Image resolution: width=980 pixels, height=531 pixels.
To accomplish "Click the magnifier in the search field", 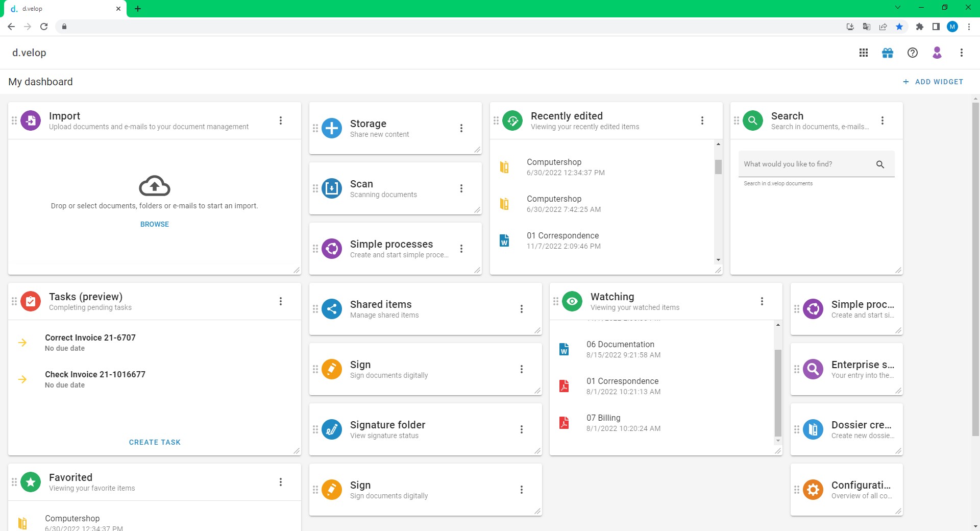I will [x=880, y=164].
